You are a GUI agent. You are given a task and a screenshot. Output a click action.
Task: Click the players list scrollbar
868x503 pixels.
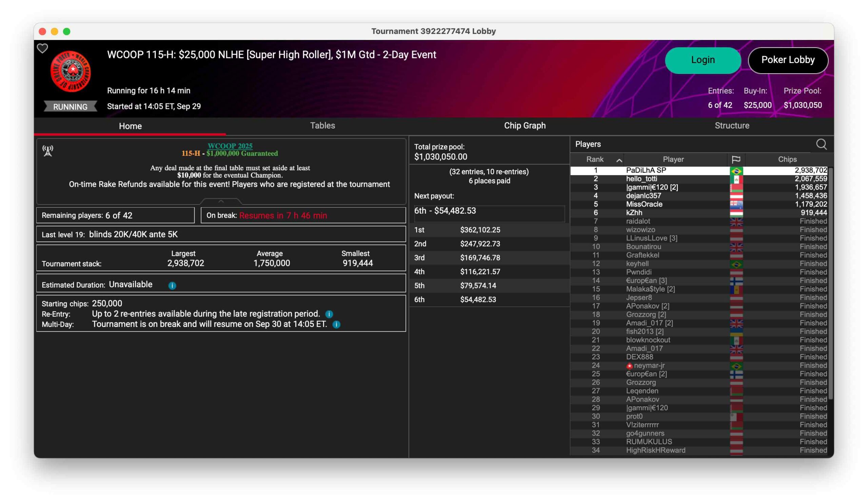[x=830, y=283]
